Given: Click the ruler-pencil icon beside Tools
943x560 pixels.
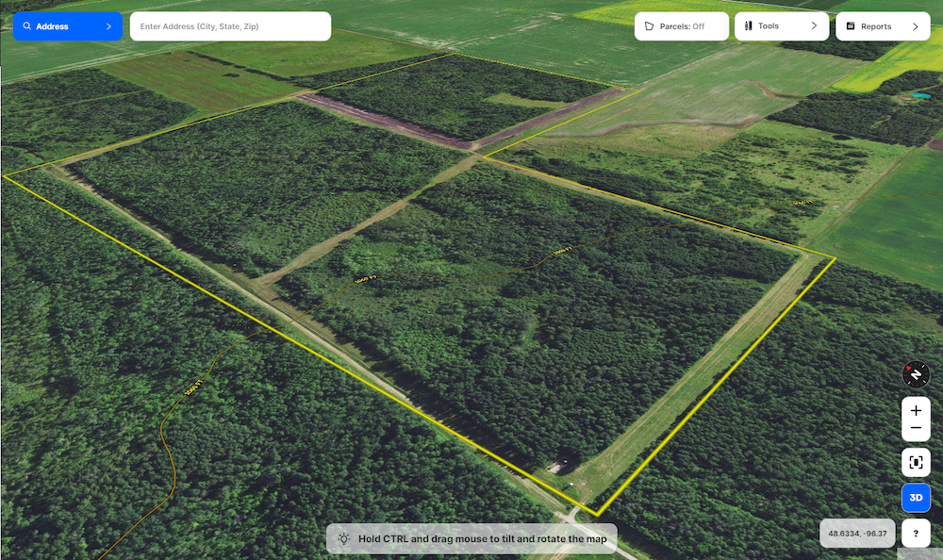Looking at the screenshot, I should pyautogui.click(x=749, y=26).
